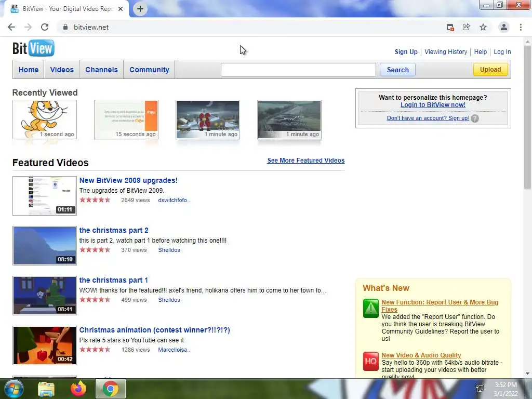This screenshot has height=399, width=532.
Task: Open recently viewed road thumbnail, 1 minute ago
Action: 289,119
